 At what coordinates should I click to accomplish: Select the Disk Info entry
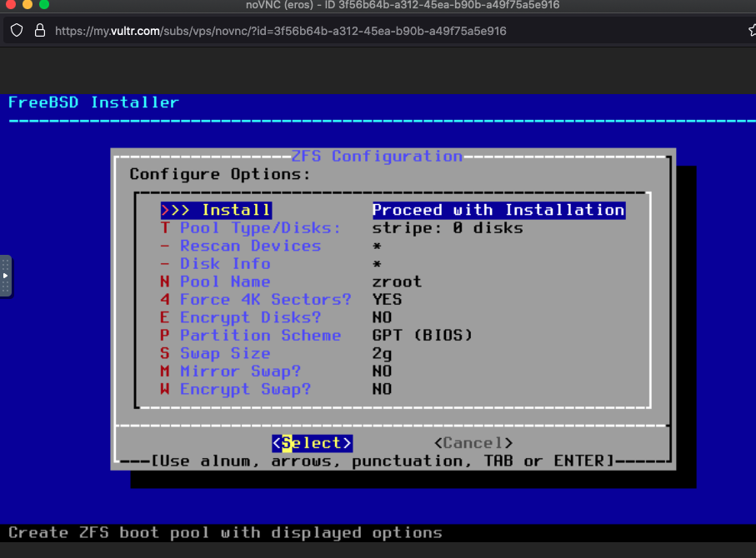[x=225, y=264]
